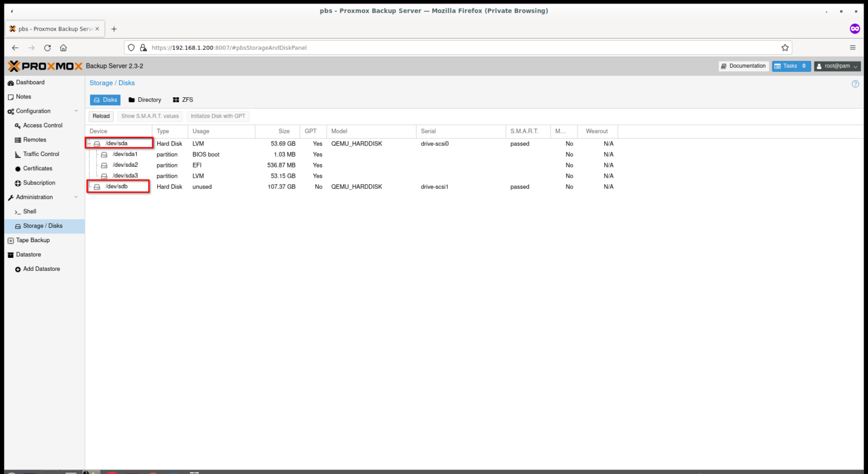Switch to the ZFS tab
The height and width of the screenshot is (474, 868).
pos(183,100)
